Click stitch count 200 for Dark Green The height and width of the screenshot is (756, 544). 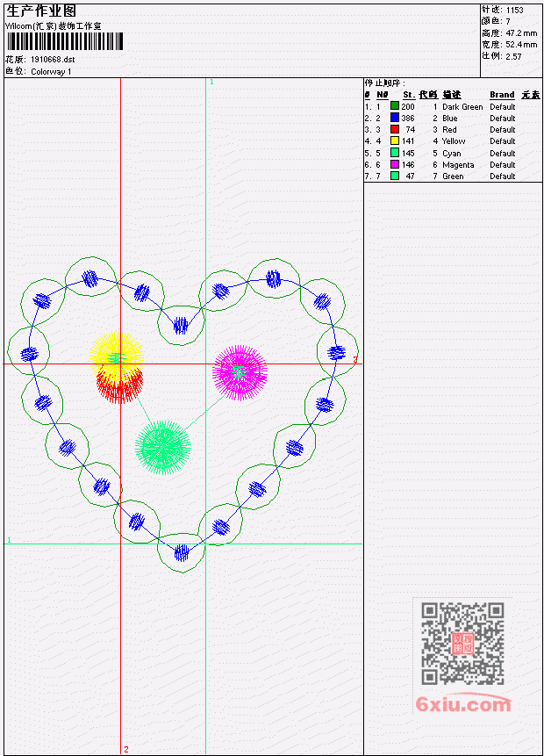click(408, 107)
